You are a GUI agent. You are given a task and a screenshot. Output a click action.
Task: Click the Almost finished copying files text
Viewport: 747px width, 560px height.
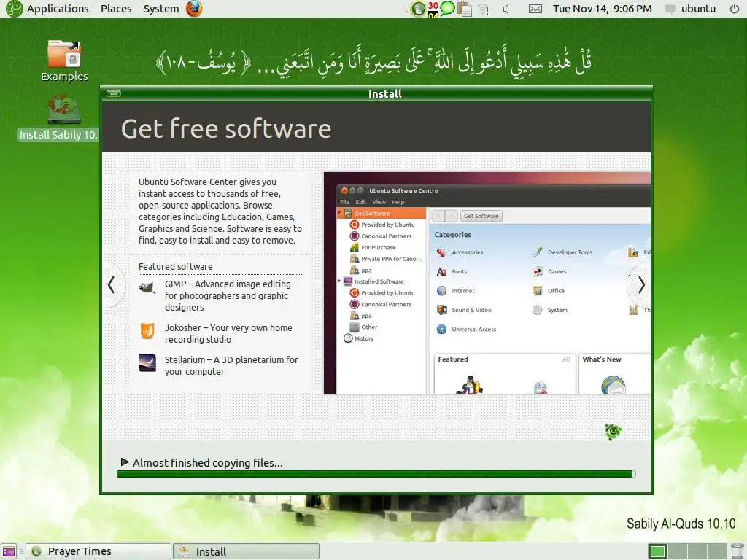tap(208, 462)
